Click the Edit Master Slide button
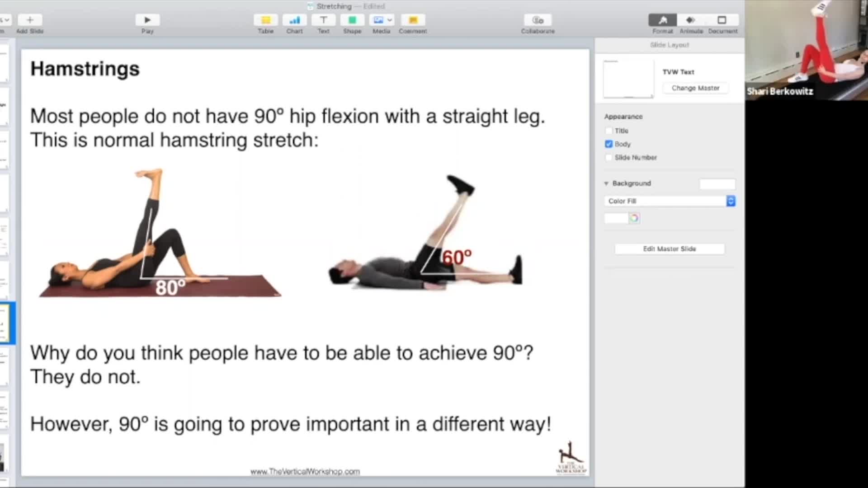868x488 pixels. [x=669, y=249]
